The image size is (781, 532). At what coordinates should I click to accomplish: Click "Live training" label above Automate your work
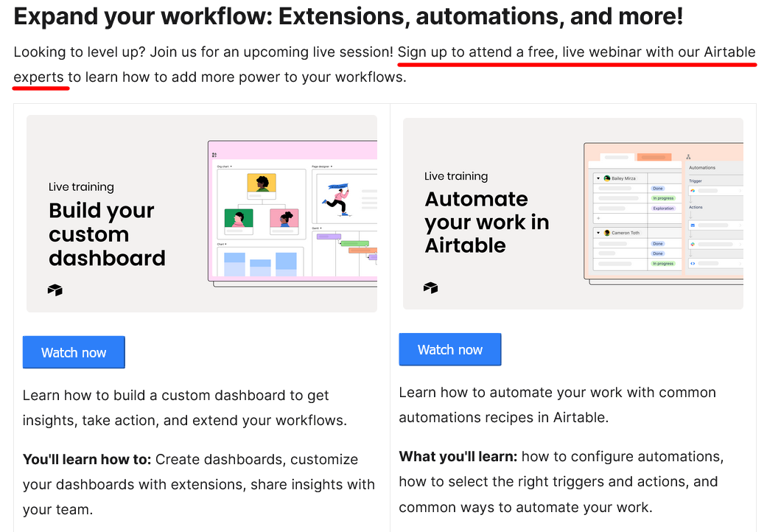click(456, 176)
